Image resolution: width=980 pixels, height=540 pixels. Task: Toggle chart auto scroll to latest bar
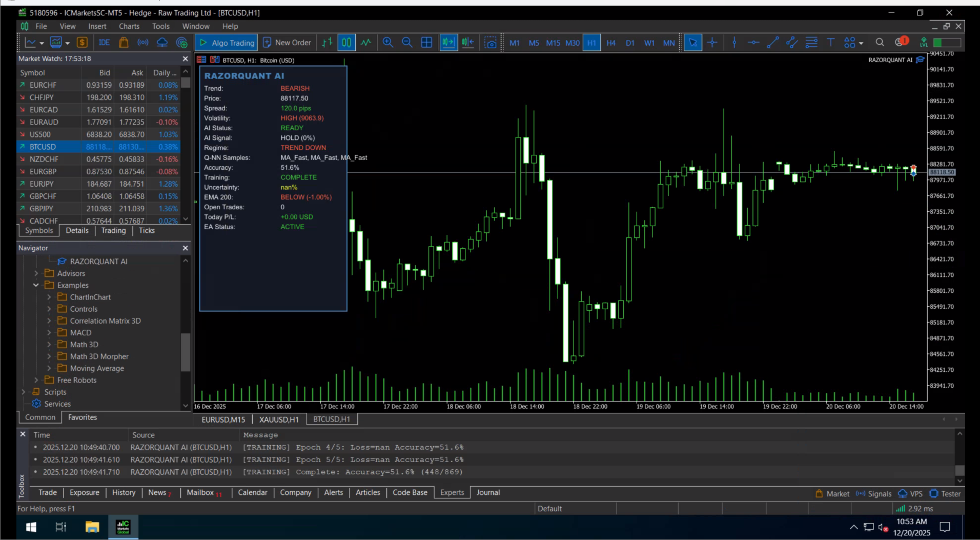[448, 43]
